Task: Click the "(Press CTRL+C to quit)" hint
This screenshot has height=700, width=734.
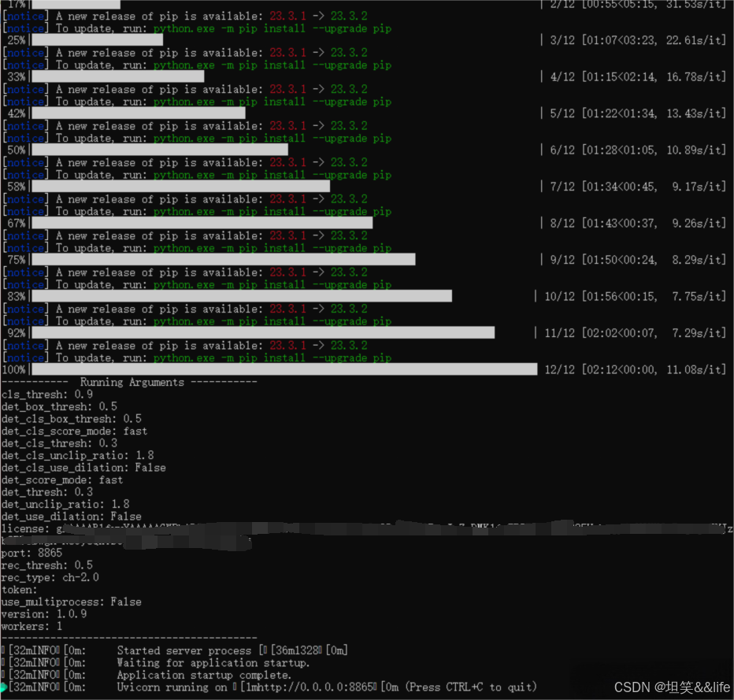Action: tap(471, 687)
